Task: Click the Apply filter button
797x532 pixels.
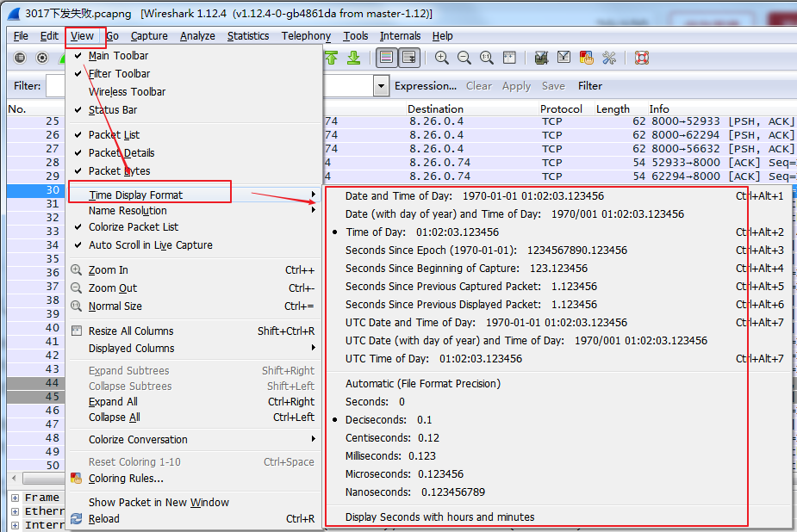Action: [x=515, y=85]
